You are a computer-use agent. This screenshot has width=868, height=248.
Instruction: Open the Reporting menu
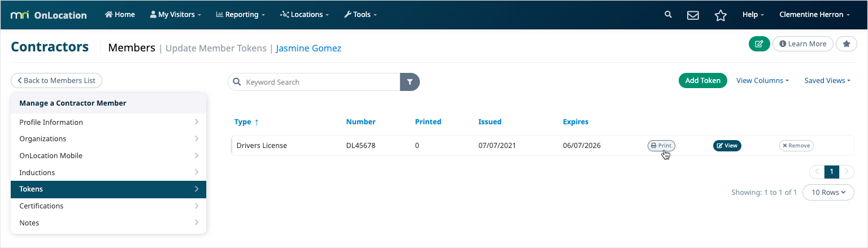[241, 15]
